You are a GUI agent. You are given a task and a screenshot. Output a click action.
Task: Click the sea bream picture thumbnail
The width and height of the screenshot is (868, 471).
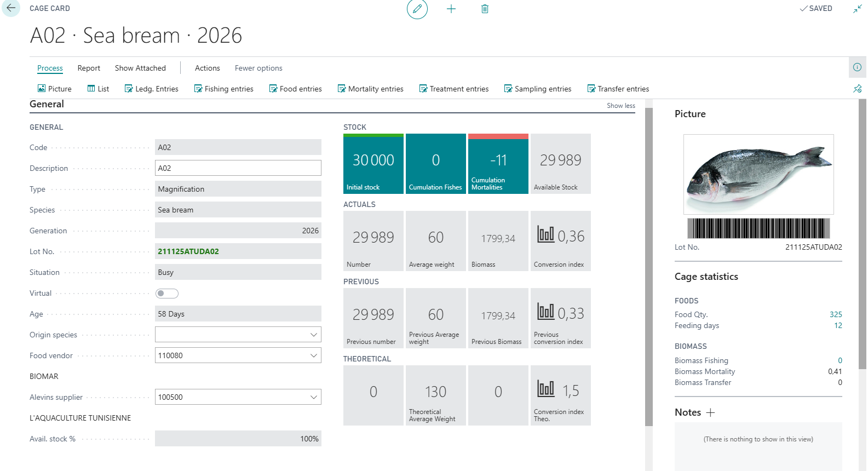click(x=758, y=174)
